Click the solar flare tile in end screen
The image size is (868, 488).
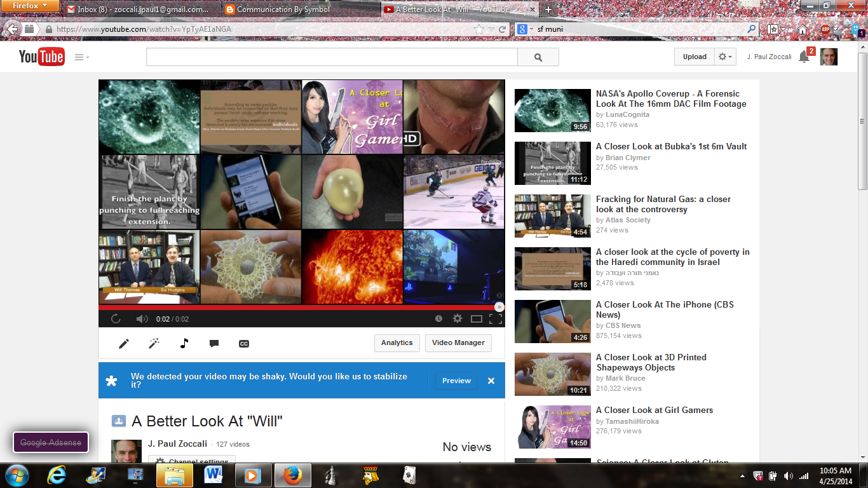tap(352, 267)
